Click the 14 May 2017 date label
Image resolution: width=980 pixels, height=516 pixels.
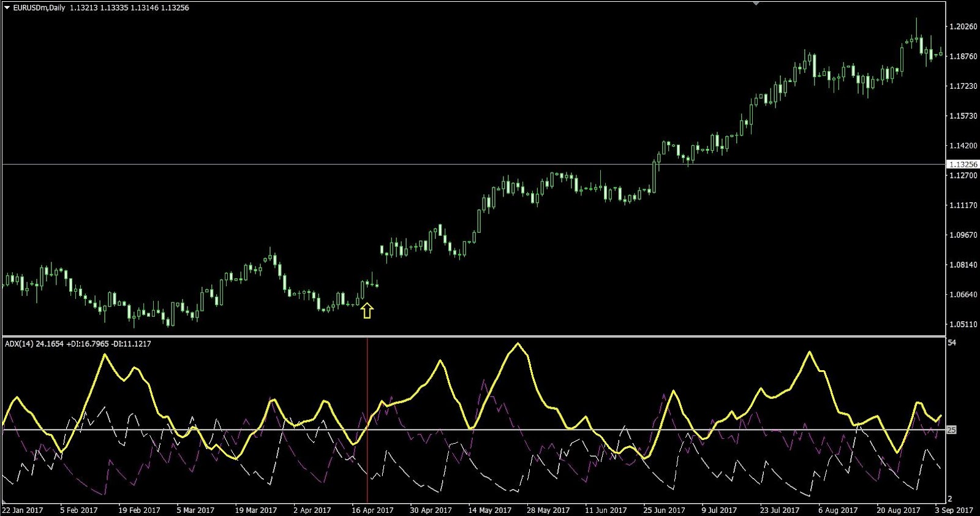click(x=489, y=510)
